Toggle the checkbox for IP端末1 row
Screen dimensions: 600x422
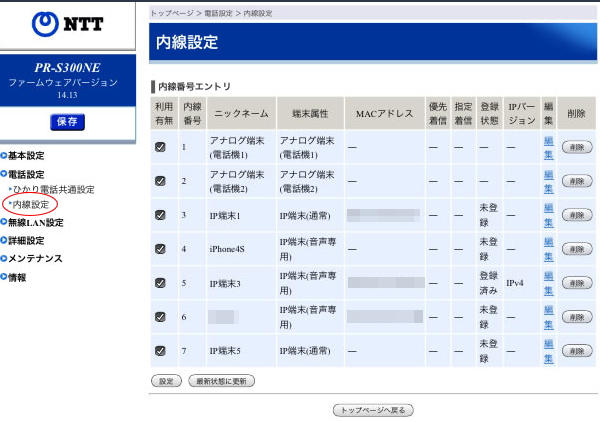click(160, 215)
